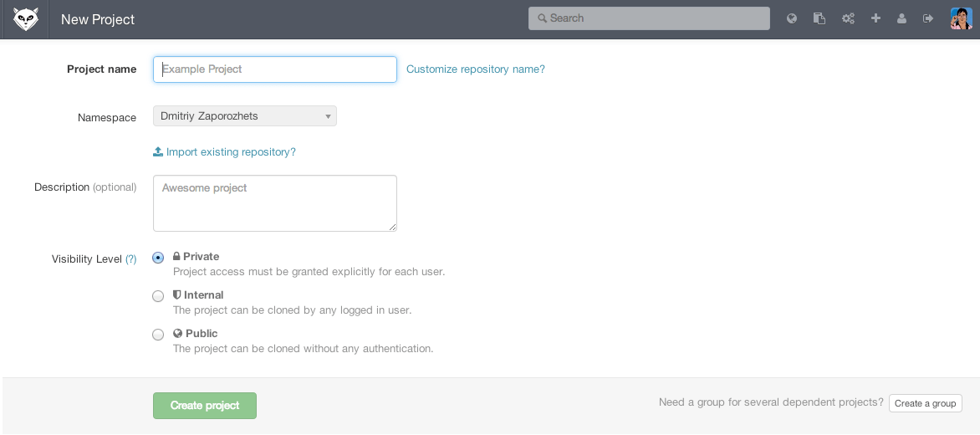Sign out using the logout arrow icon

[928, 18]
